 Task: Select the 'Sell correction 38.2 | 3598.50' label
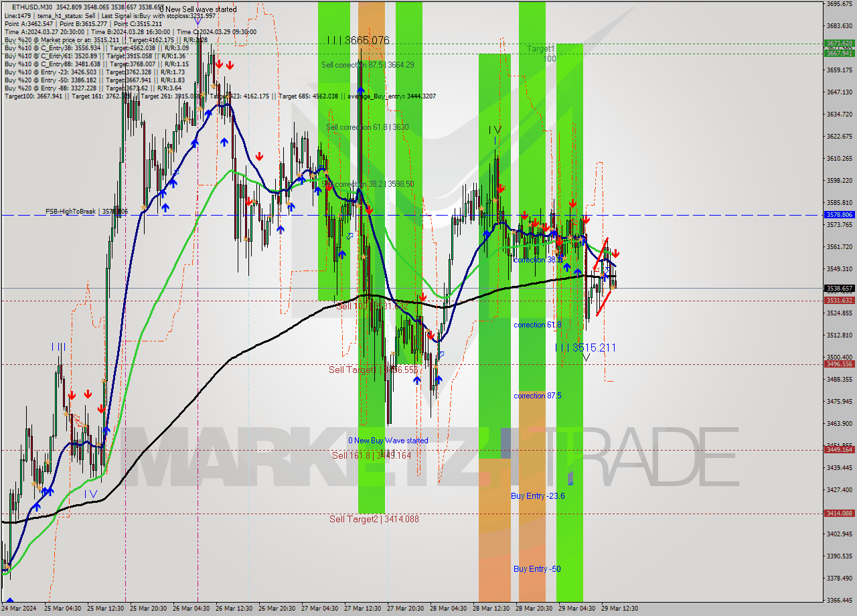368,184
